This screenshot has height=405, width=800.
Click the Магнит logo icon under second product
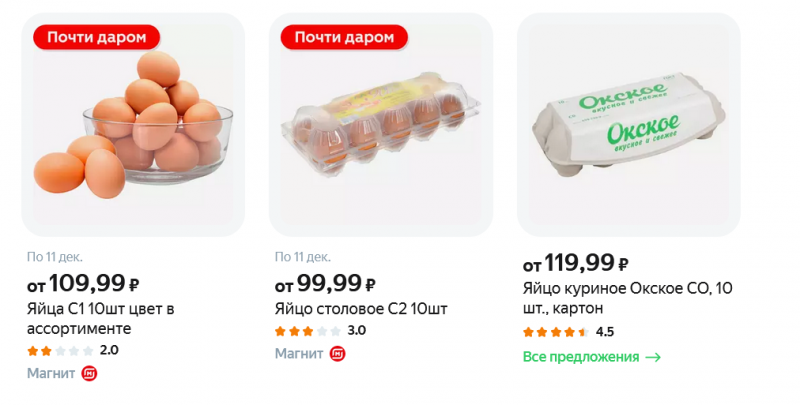pos(337,354)
